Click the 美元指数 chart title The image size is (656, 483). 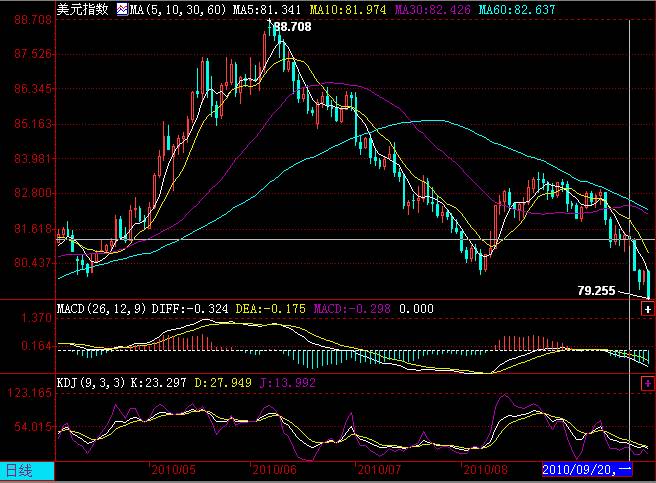coord(82,9)
